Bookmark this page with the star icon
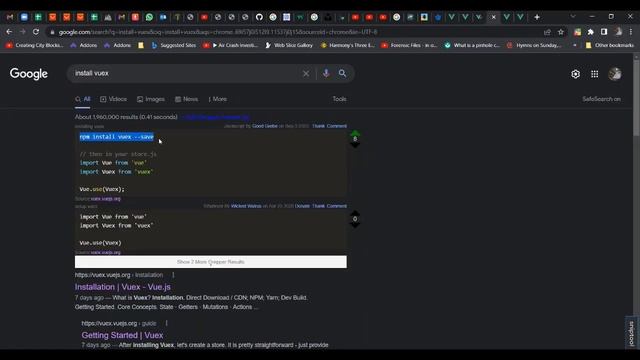Image resolution: width=640 pixels, height=360 pixels. (x=561, y=32)
